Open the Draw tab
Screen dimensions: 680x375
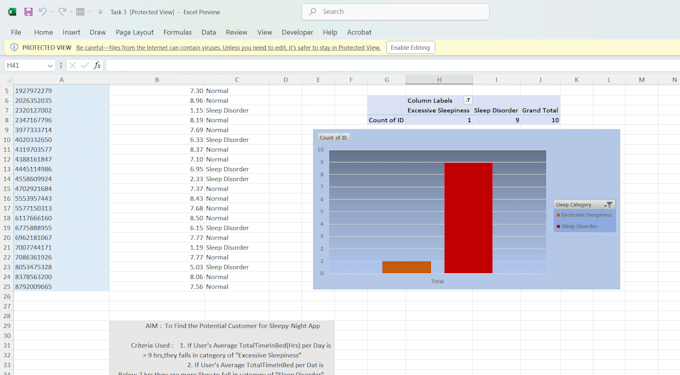click(98, 32)
